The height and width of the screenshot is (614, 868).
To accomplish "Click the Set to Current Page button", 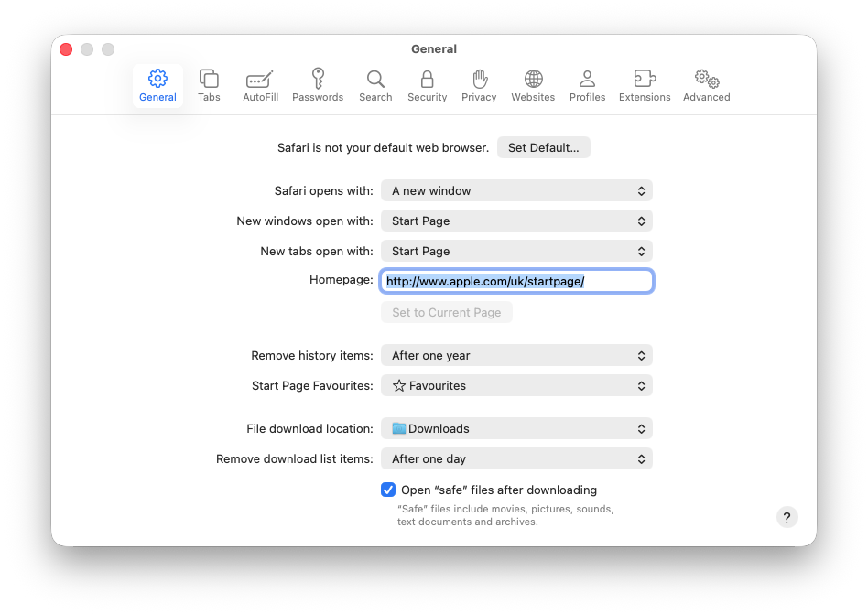I will [x=447, y=313].
